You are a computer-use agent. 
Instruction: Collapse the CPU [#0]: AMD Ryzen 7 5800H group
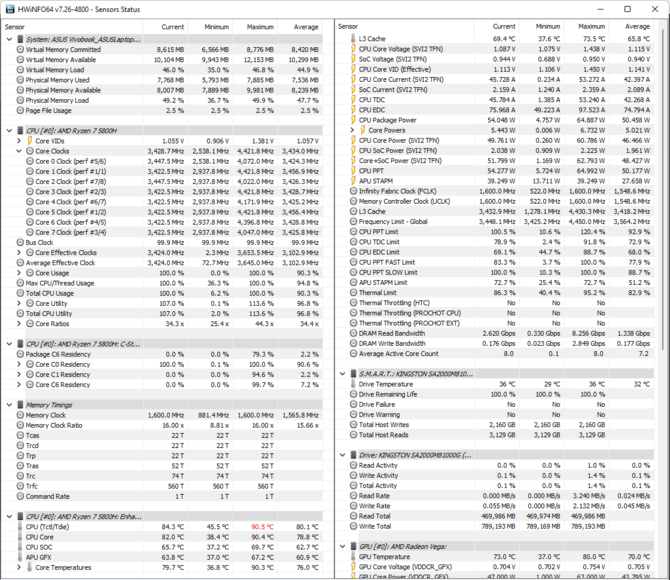[9, 131]
